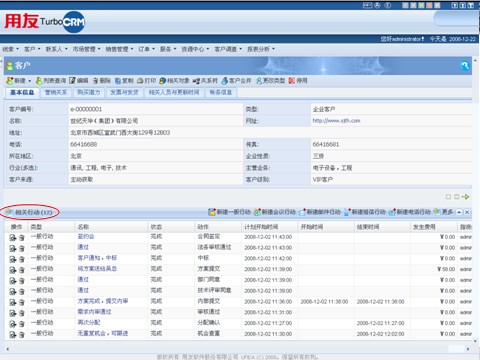
Task: Click 更改类型 change type
Action: coord(270,81)
